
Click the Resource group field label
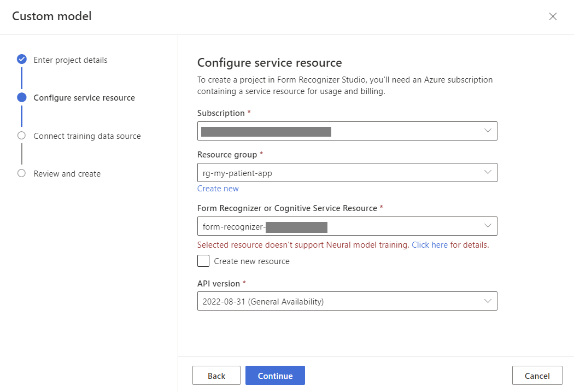pyautogui.click(x=227, y=155)
